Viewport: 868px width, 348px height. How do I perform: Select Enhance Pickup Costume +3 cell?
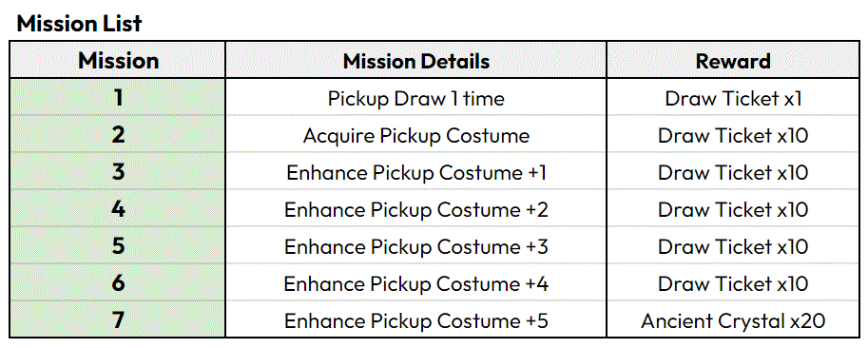[415, 246]
